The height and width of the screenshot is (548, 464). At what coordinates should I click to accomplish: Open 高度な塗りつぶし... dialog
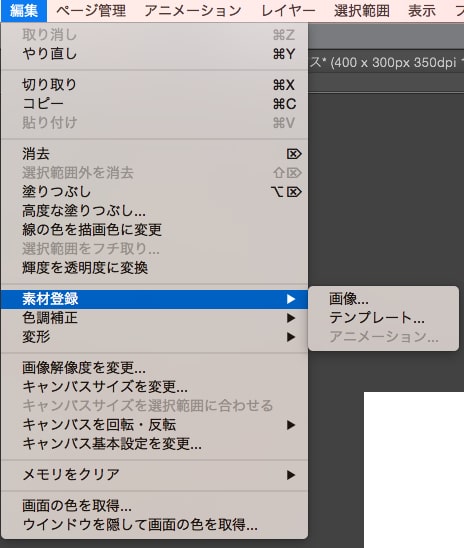click(154, 211)
